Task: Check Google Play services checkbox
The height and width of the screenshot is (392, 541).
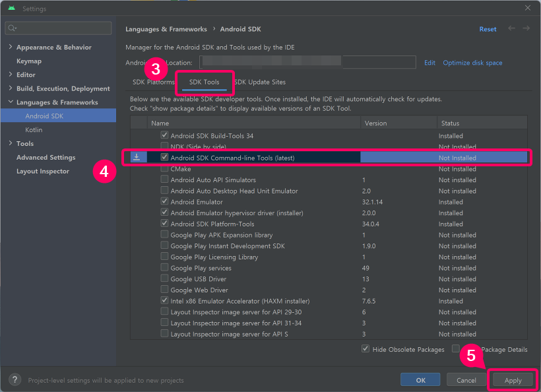Action: pyautogui.click(x=164, y=268)
